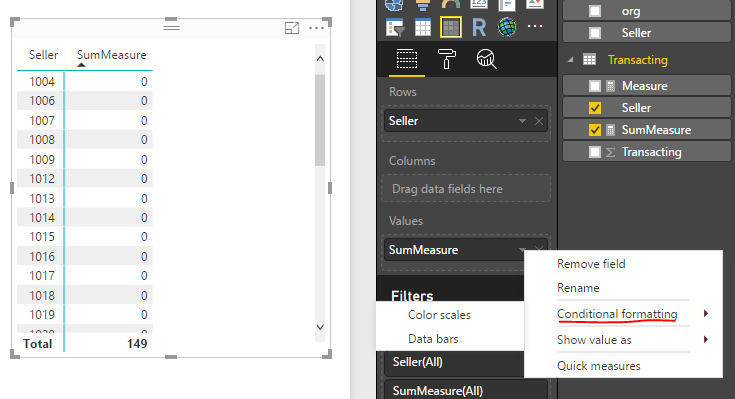Switch to the Fields well tab
This screenshot has height=399, width=735.
(x=407, y=59)
